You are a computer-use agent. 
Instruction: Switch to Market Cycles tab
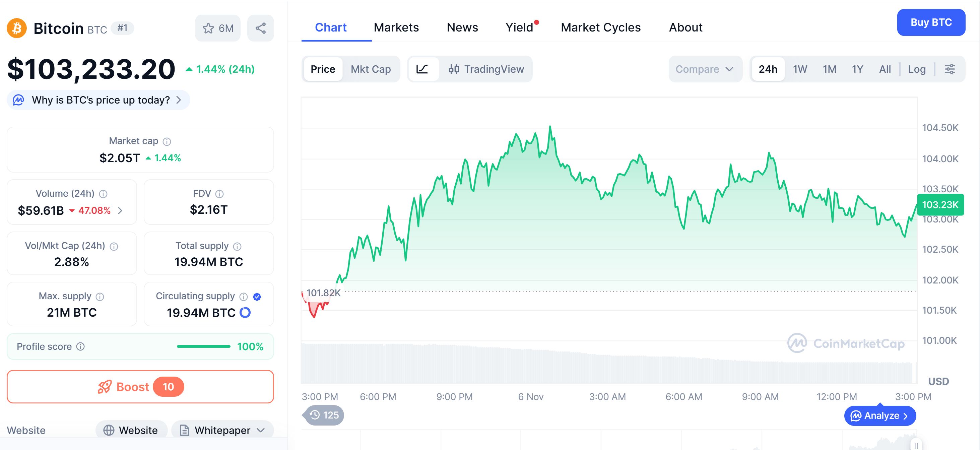[600, 27]
